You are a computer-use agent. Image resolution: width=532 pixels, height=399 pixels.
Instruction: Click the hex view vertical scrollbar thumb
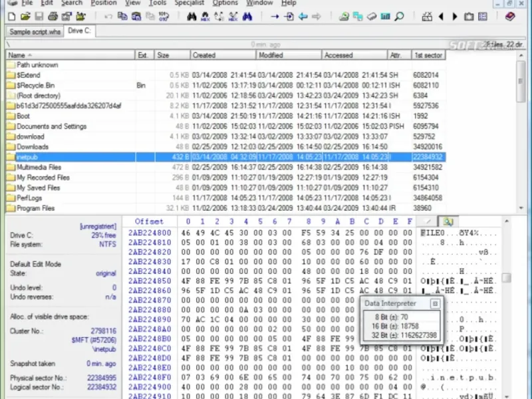coord(506,278)
